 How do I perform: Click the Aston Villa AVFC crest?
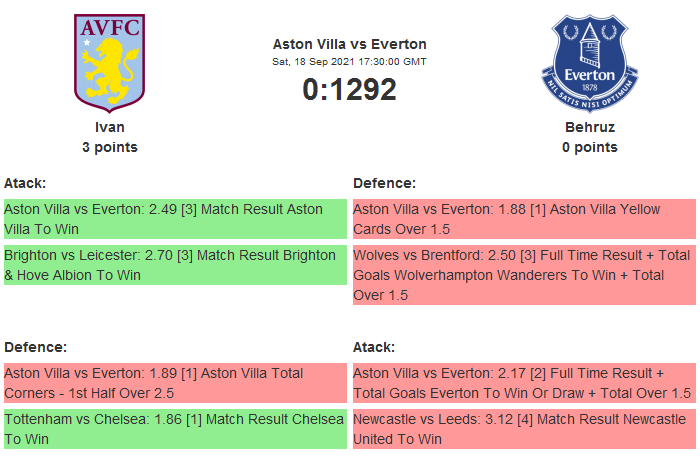(x=110, y=62)
